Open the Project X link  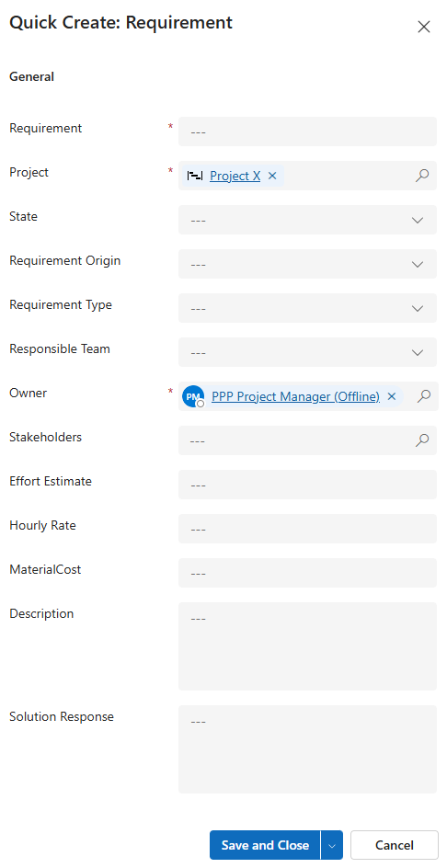[235, 176]
